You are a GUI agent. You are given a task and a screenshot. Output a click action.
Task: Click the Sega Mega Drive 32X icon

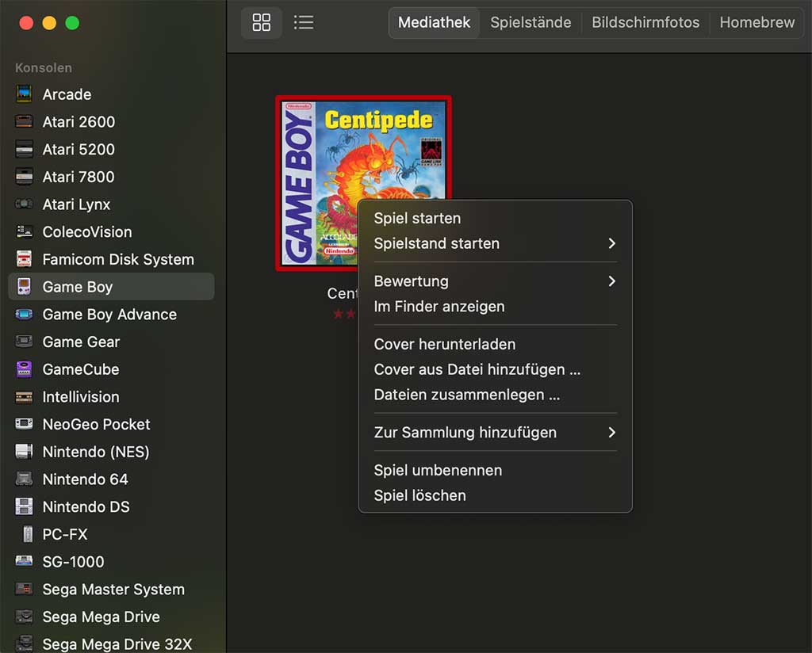24,643
